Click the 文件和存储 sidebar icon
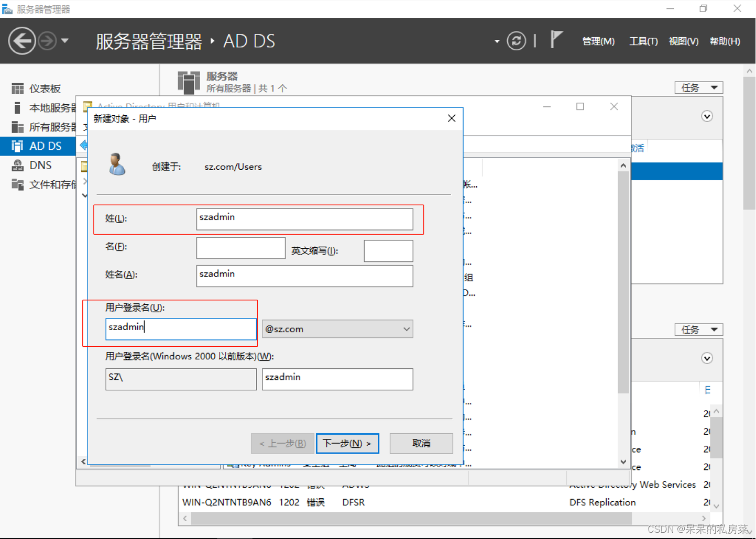This screenshot has width=756, height=539. click(x=18, y=184)
